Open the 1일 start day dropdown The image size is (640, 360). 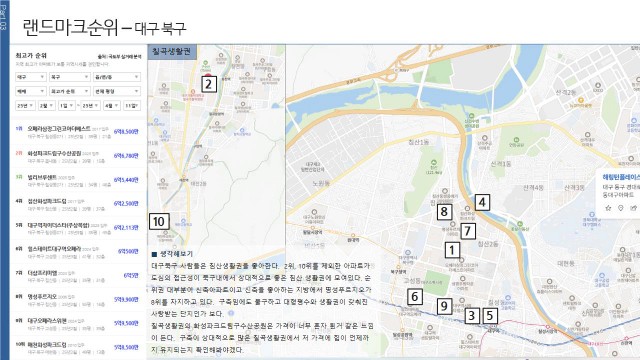(x=67, y=105)
